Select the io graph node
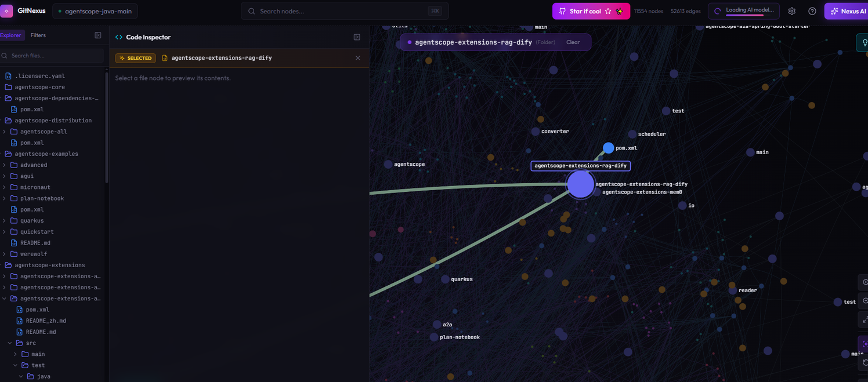This screenshot has width=868, height=382. 682,205
